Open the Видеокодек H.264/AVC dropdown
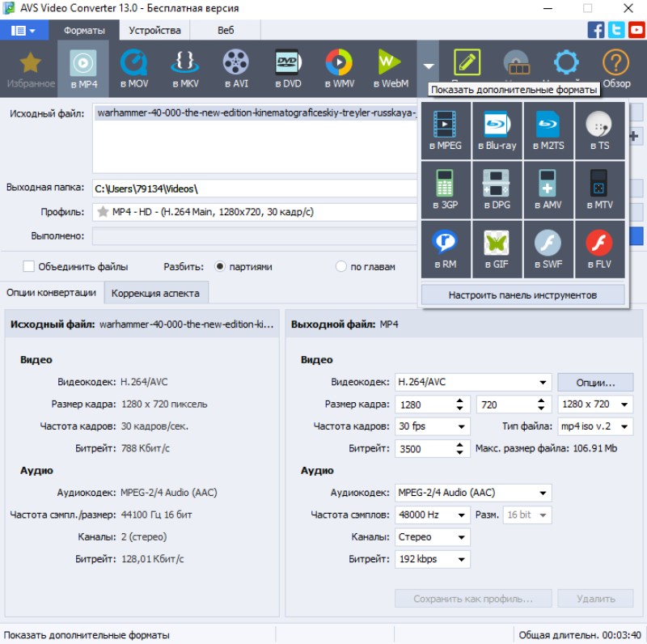The image size is (647, 644). (473, 382)
